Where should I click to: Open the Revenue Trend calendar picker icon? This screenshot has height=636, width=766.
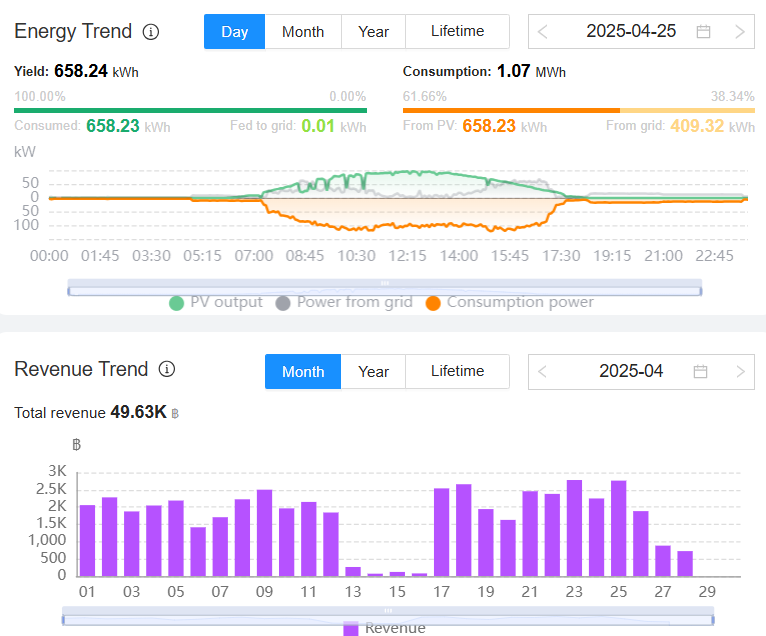tap(700, 371)
